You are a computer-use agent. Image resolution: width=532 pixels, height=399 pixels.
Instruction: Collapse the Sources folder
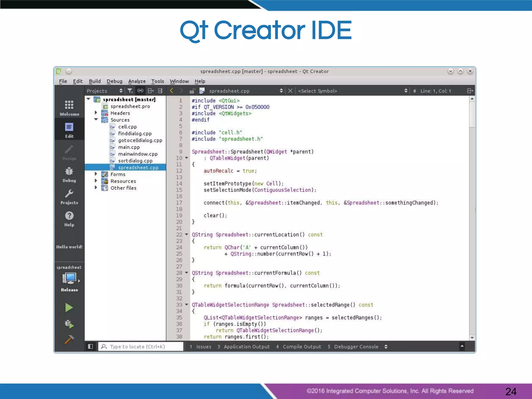tap(96, 119)
